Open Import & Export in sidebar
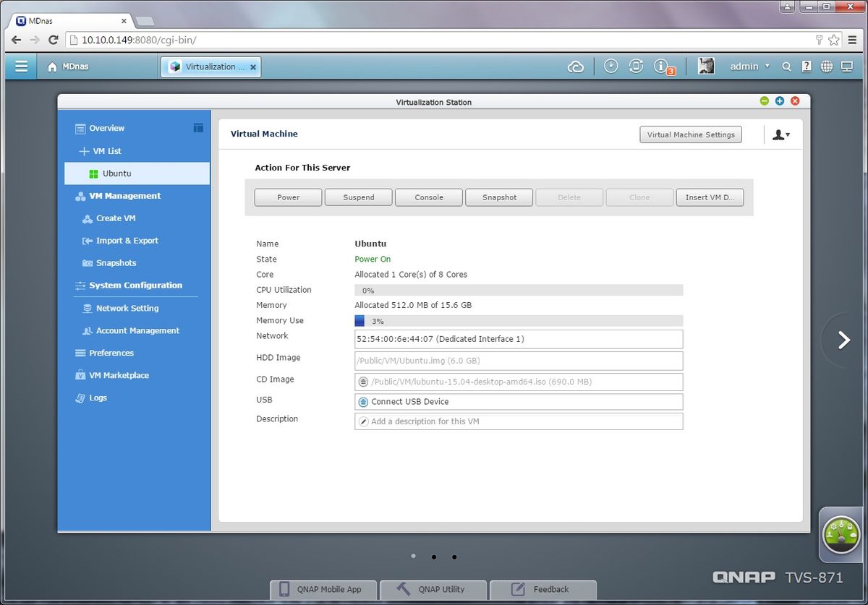Image resolution: width=868 pixels, height=605 pixels. click(x=127, y=241)
